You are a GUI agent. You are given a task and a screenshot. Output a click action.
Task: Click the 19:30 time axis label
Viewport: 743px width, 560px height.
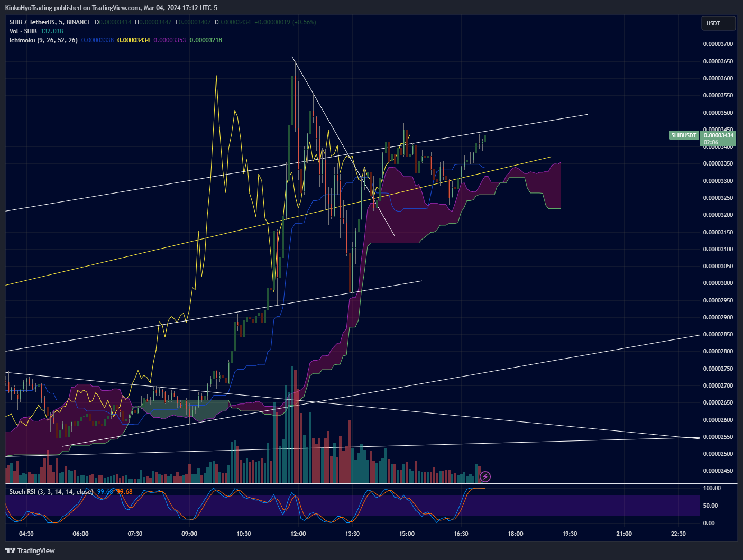tap(570, 534)
